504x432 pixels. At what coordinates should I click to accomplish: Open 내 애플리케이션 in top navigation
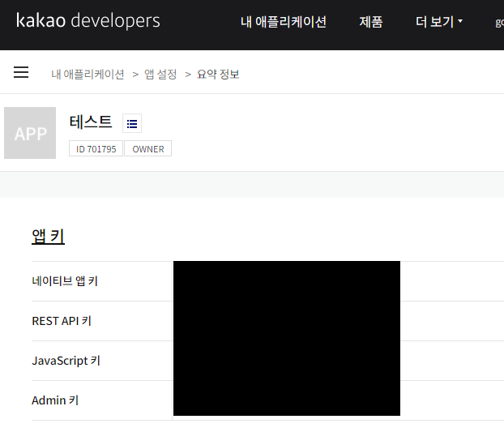(283, 22)
